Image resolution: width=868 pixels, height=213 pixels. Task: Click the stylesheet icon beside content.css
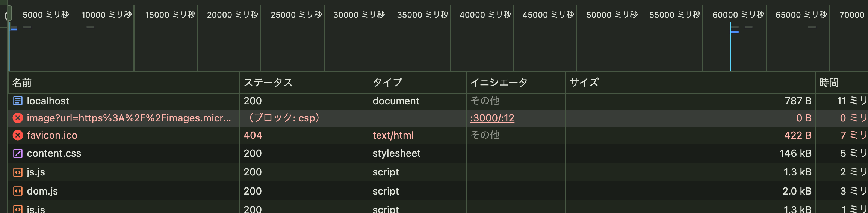click(18, 153)
